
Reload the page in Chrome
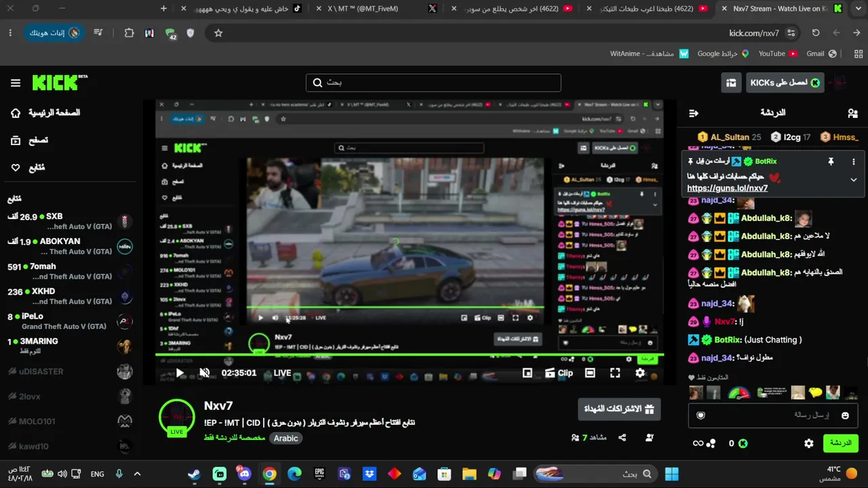pyautogui.click(x=816, y=33)
